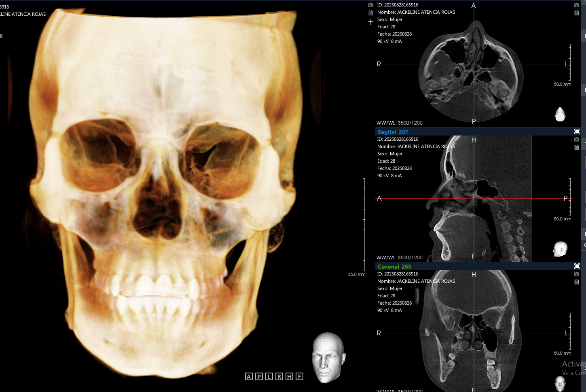Set 3D view to right (R)
586x392 pixels.
point(279,377)
